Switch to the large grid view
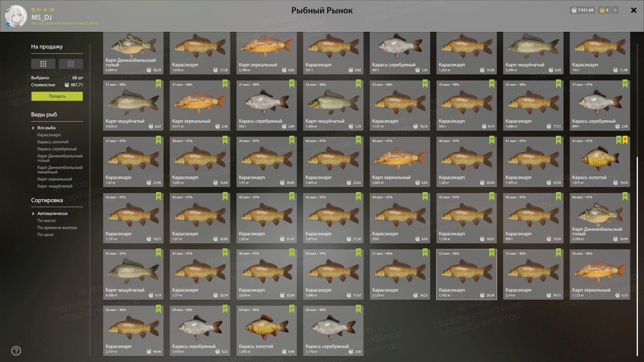The height and width of the screenshot is (362, 644). click(x=43, y=64)
